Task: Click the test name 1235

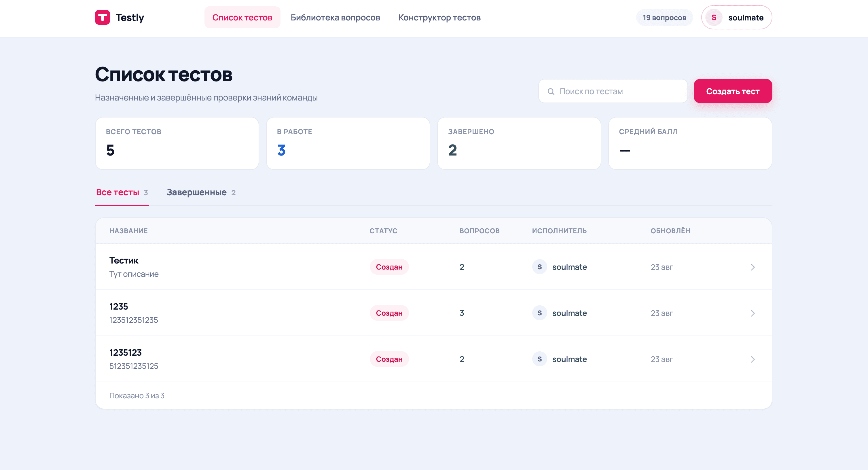Action: tap(119, 307)
